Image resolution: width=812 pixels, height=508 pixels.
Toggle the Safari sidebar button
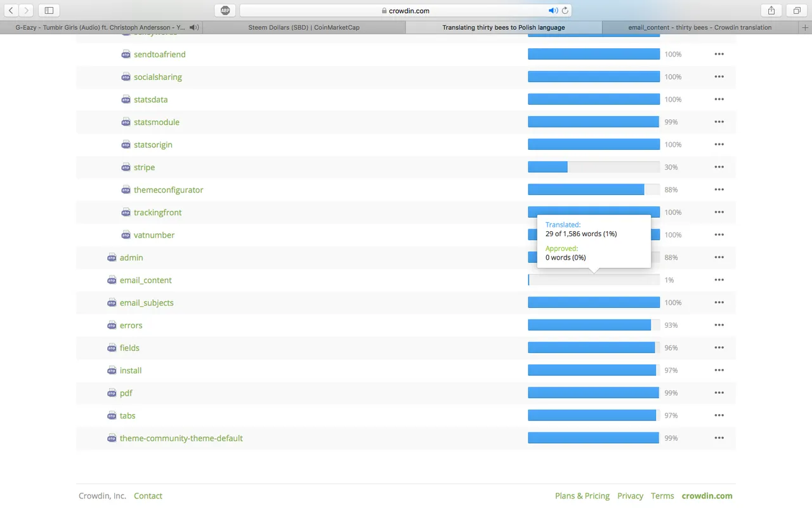[x=49, y=10]
